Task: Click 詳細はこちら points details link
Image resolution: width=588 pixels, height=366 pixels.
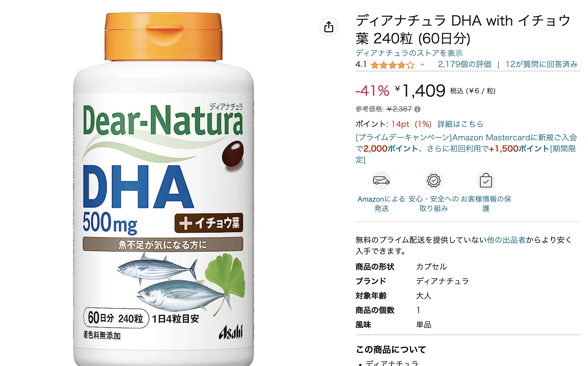Action: (460, 124)
